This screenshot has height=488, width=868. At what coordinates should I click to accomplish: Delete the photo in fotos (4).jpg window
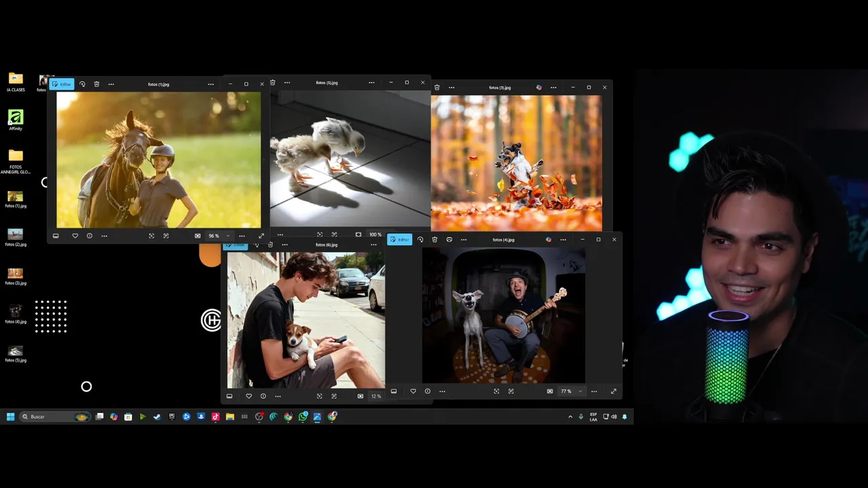(435, 239)
